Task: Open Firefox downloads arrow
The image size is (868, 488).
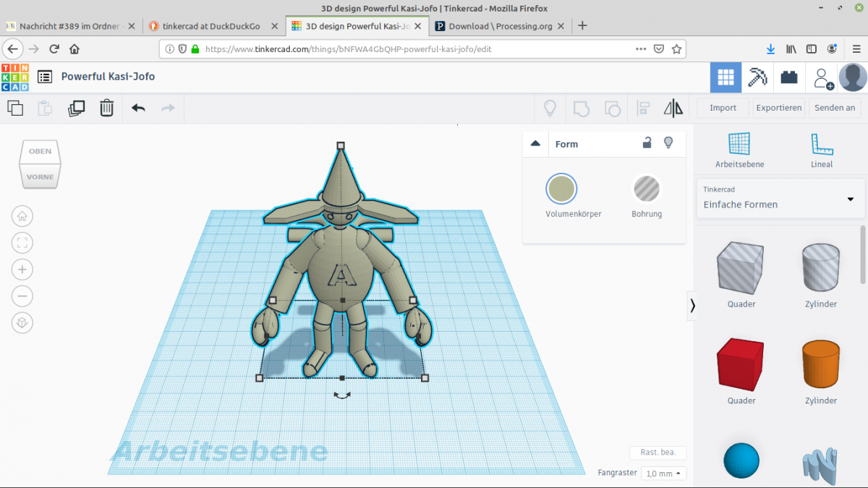Action: click(x=770, y=49)
